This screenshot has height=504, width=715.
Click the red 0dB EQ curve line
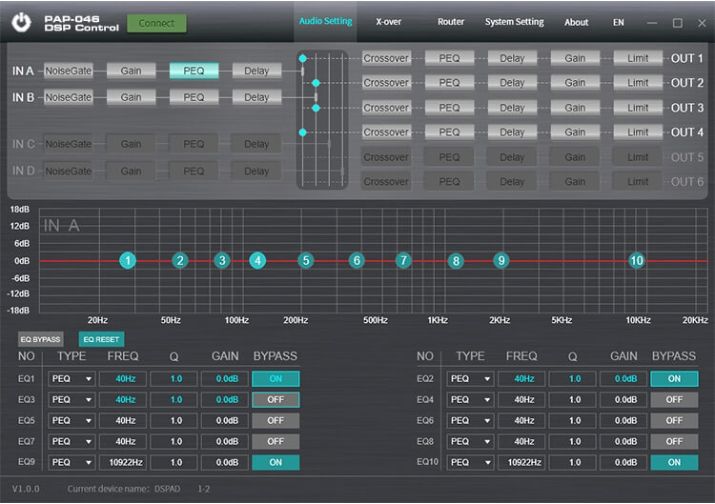tap(580, 260)
